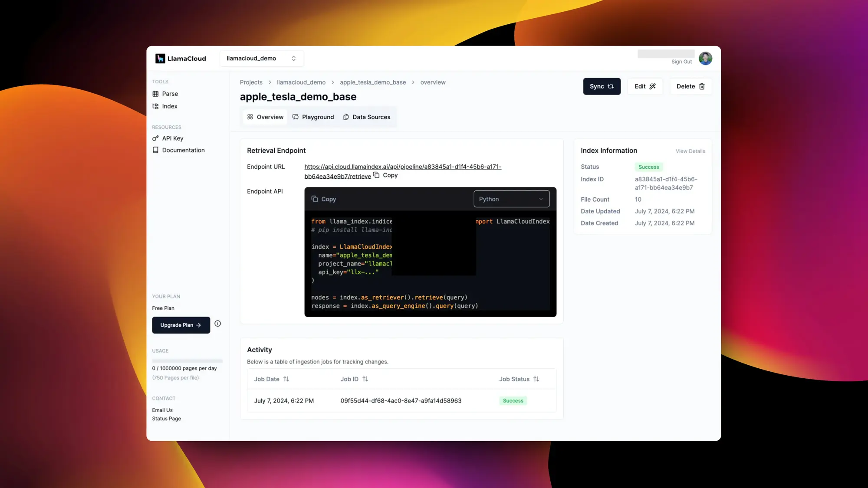Sort the table by Job ID

(x=354, y=379)
